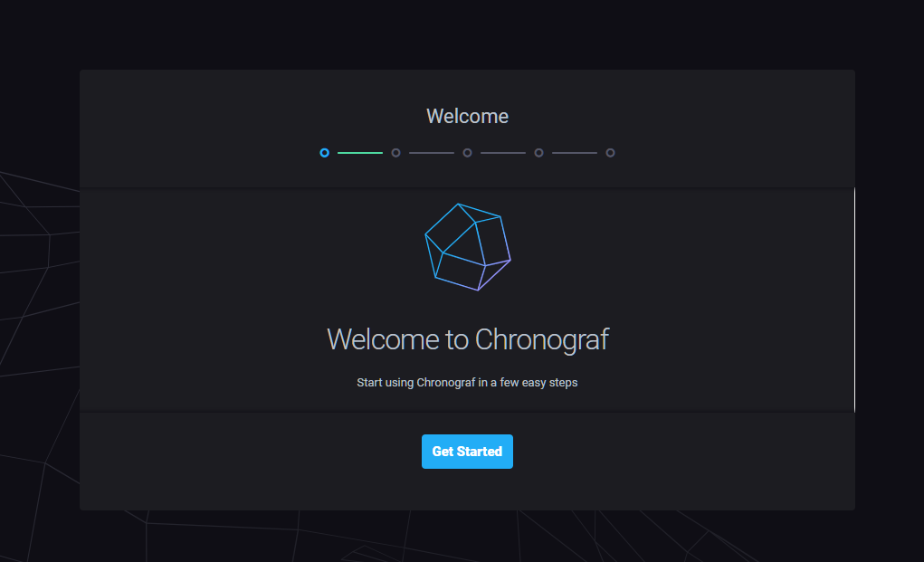Jump to the fourth wizard step dot

(538, 153)
